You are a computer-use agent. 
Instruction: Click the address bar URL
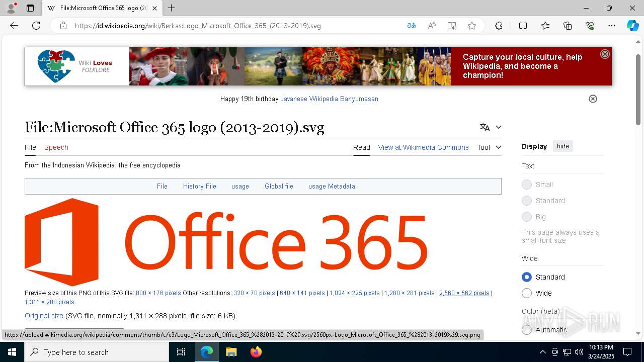(198, 26)
